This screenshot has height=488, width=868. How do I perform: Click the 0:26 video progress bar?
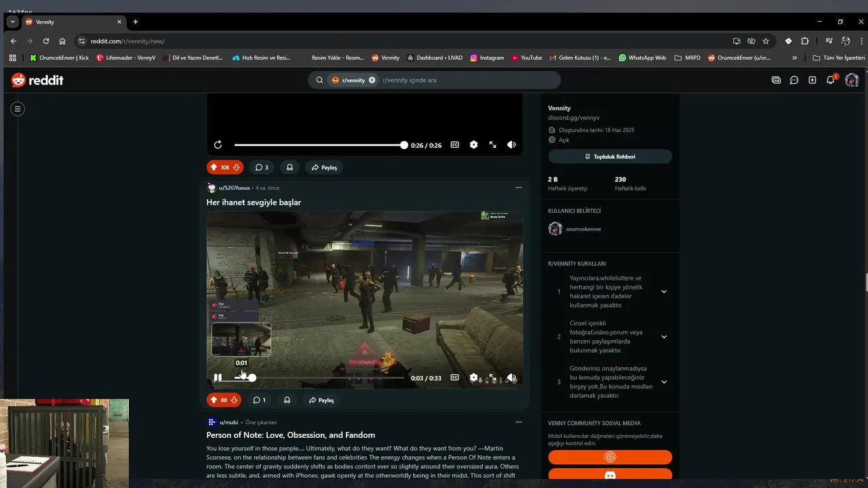click(x=319, y=145)
